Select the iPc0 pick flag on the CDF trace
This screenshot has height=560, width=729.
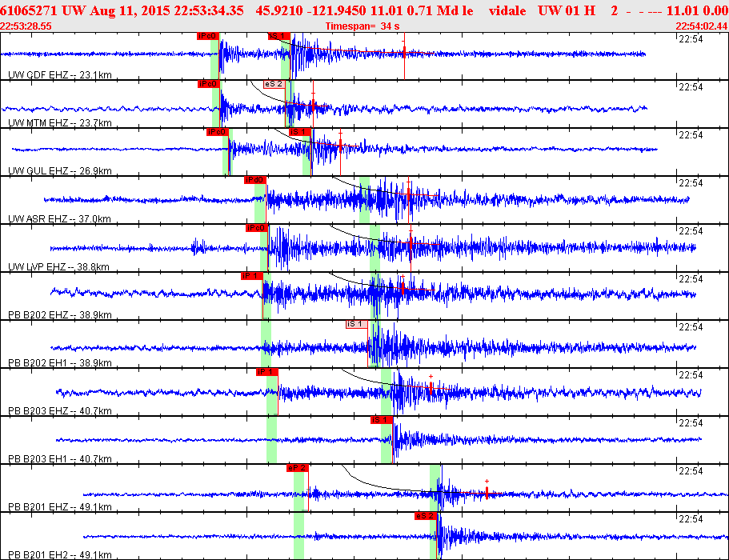(207, 36)
